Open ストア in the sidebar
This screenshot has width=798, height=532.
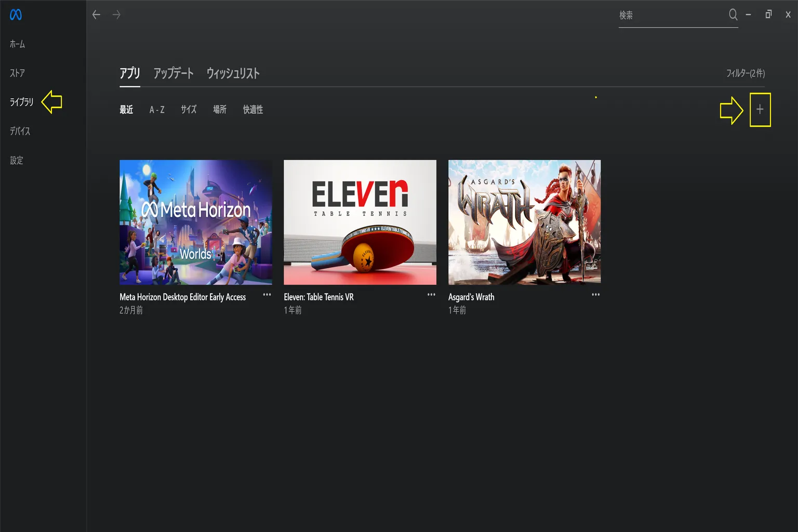[x=17, y=73]
